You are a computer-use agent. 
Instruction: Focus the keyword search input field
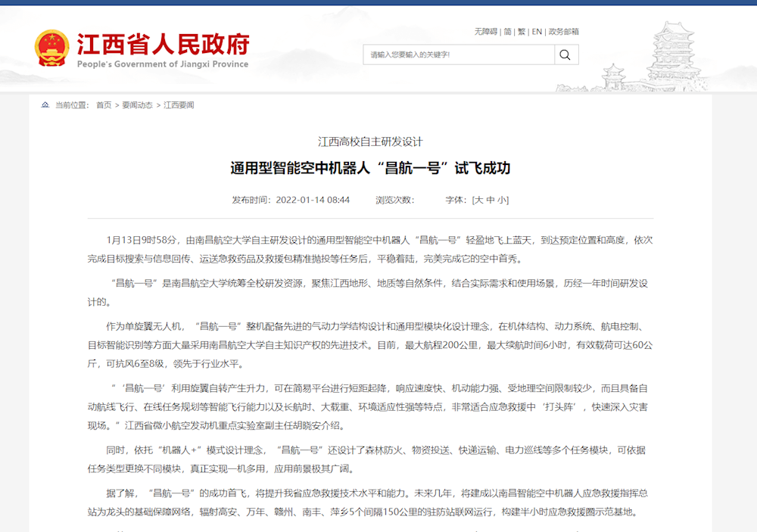(459, 54)
